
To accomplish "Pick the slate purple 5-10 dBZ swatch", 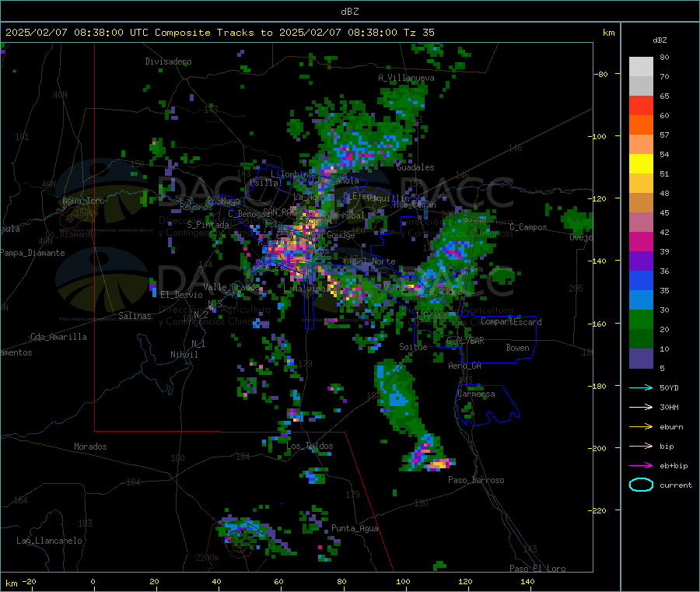I will [x=641, y=359].
